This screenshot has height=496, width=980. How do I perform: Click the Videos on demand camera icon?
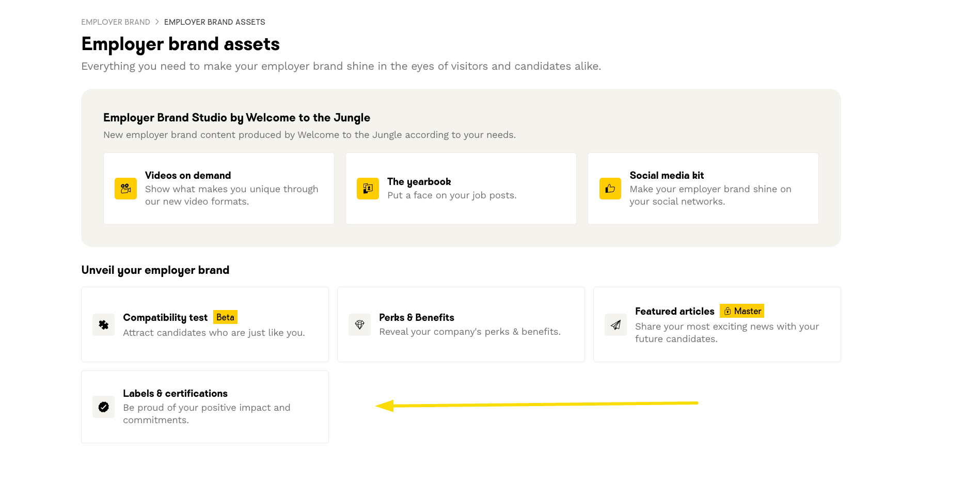coord(125,189)
